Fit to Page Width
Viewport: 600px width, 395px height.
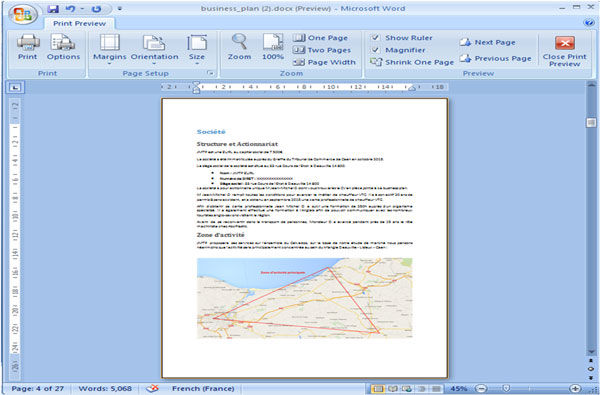coord(324,62)
